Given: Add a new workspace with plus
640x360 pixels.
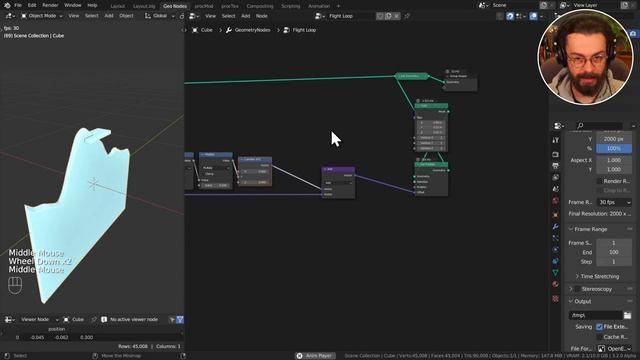Looking at the screenshot, I should click(x=338, y=6).
